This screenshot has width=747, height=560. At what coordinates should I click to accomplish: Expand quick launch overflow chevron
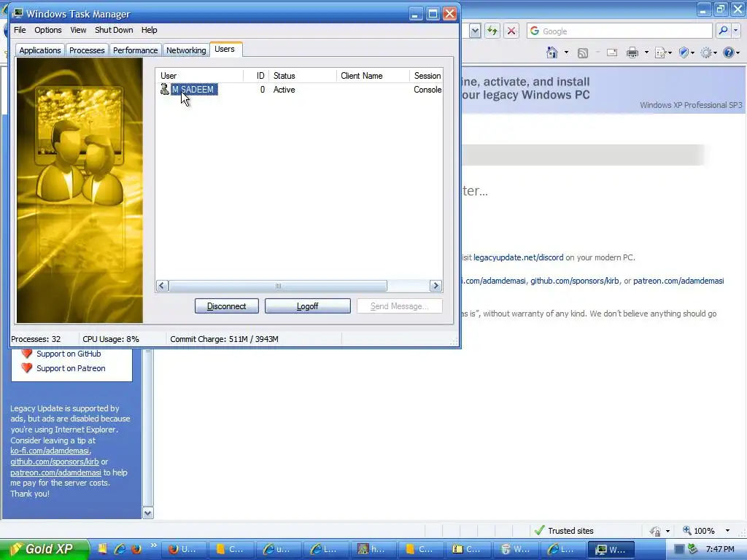(x=153, y=545)
